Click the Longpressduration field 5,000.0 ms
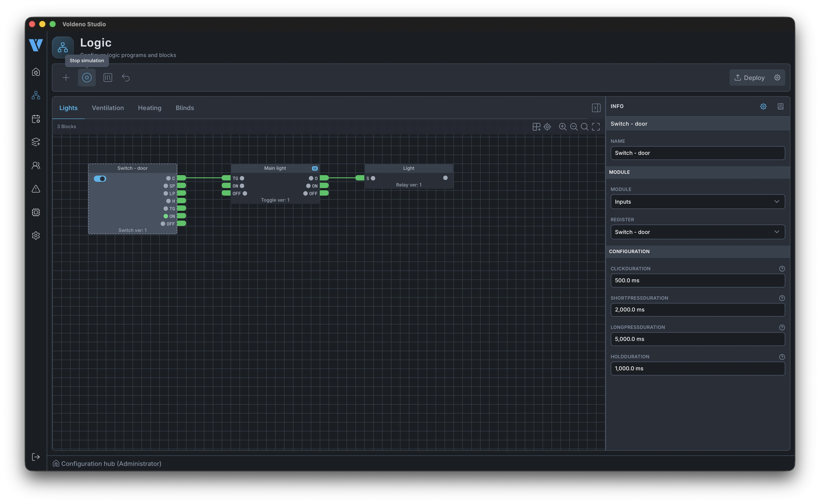Viewport: 820px width, 504px height. coord(697,339)
